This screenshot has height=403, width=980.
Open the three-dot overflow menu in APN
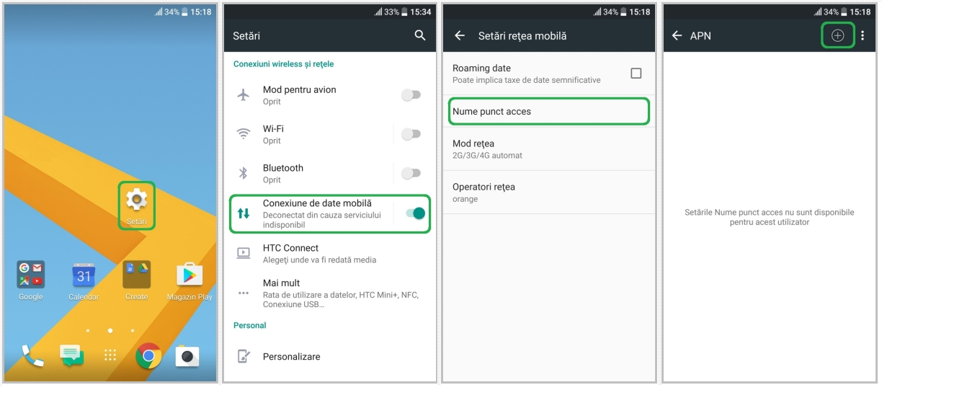[x=863, y=35]
